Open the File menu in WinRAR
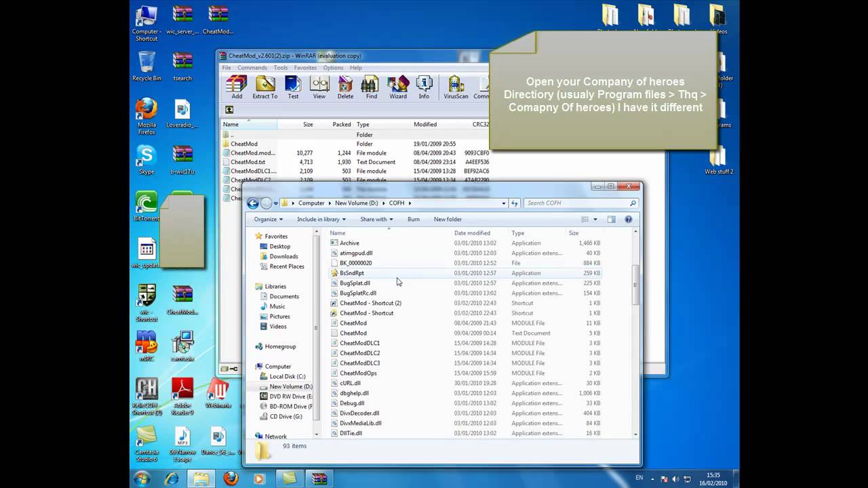 click(x=226, y=68)
